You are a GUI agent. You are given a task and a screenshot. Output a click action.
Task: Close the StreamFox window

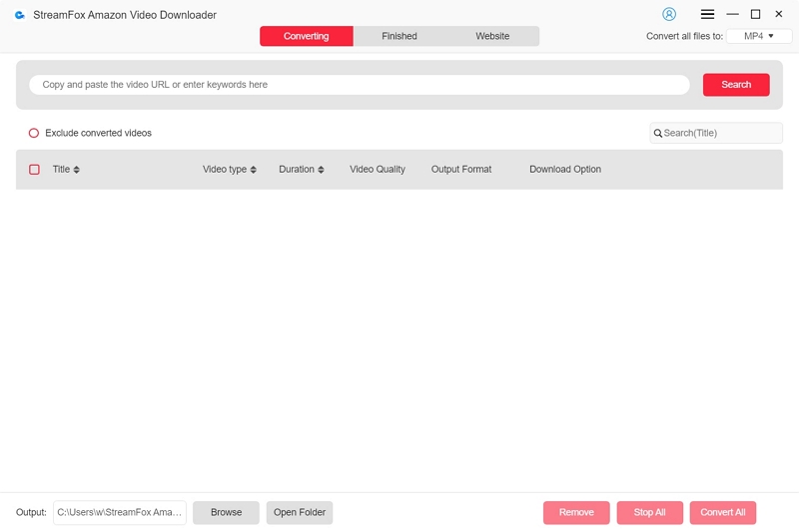point(779,14)
